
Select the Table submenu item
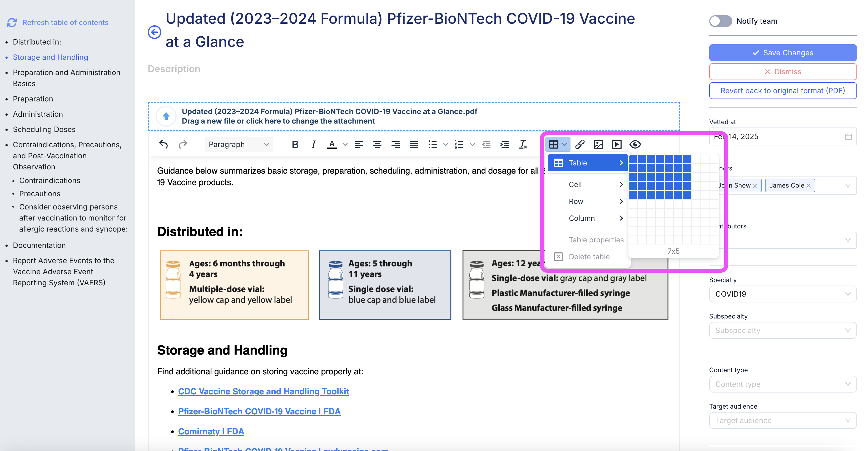[x=588, y=163]
